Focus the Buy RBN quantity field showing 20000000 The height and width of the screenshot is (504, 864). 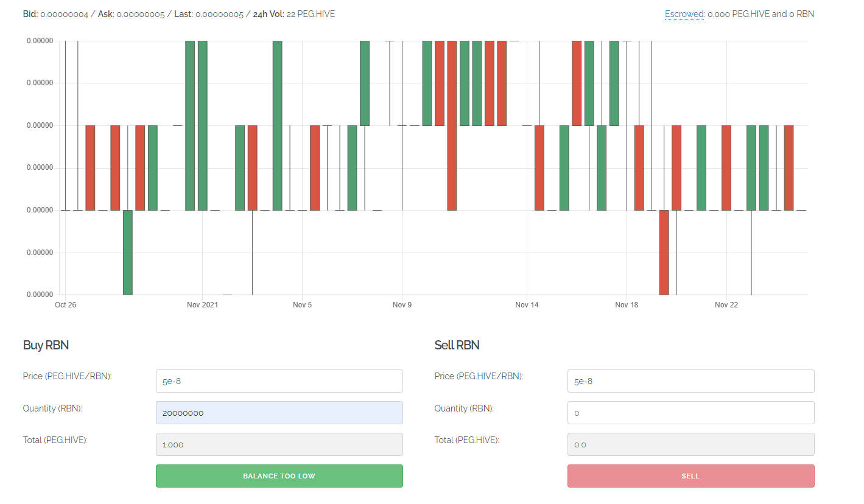coord(279,413)
